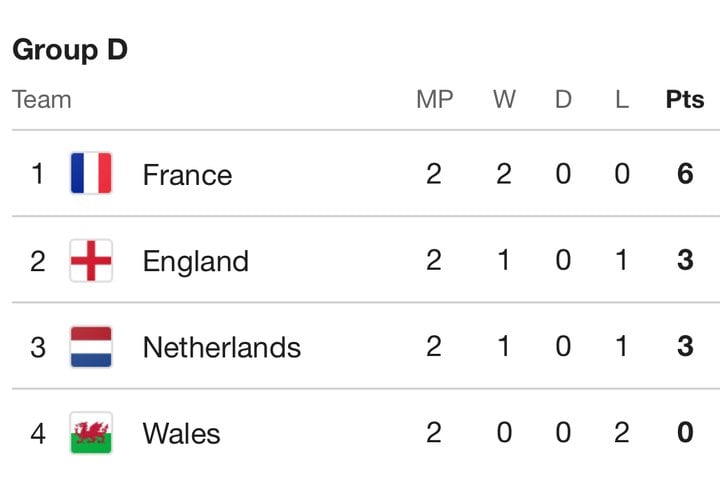Image resolution: width=720 pixels, height=494 pixels.
Task: Click the D column header
Action: tap(563, 99)
